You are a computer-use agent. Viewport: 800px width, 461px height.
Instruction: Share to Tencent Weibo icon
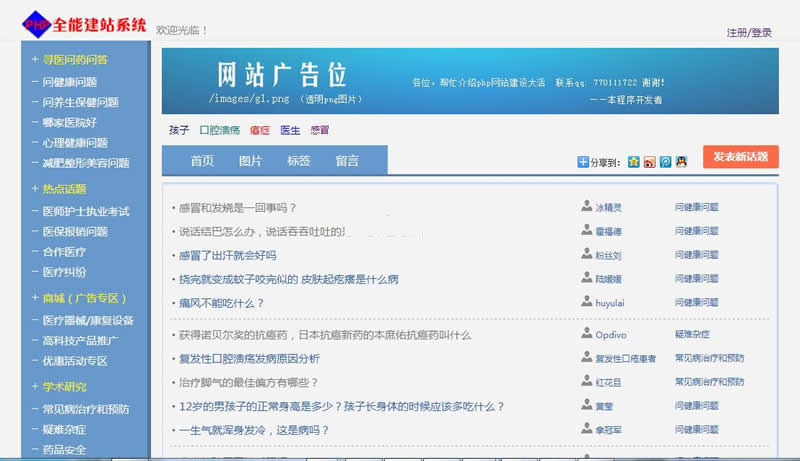click(665, 162)
